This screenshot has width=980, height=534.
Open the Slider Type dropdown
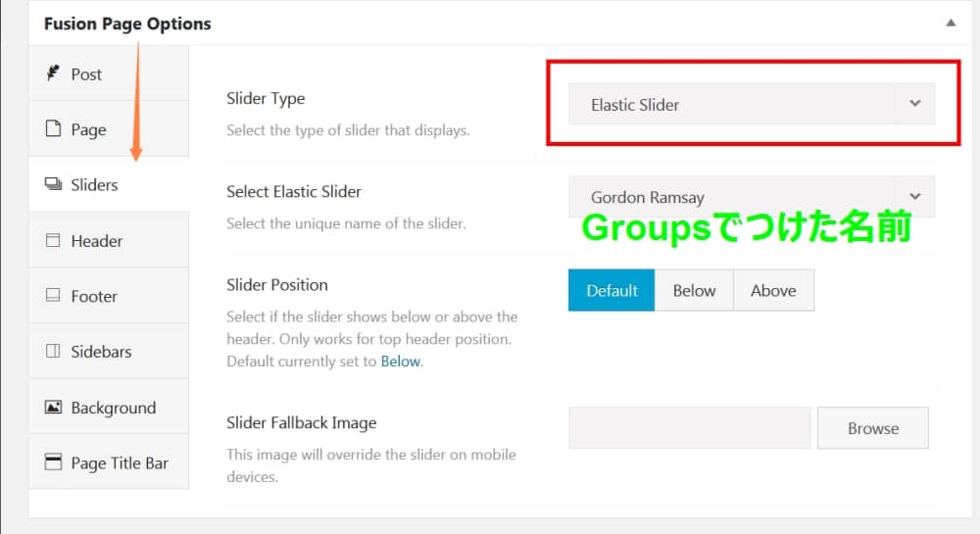coord(752,104)
